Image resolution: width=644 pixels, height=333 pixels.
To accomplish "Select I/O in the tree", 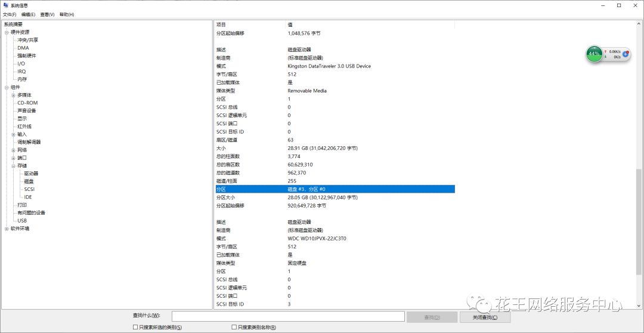I will point(21,64).
